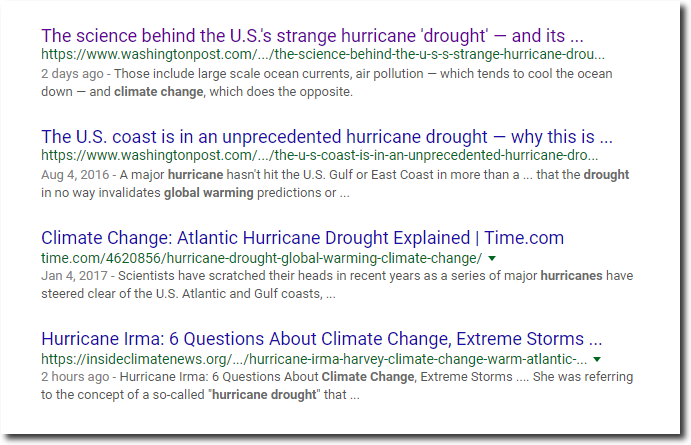Expand the dropdown arrow beside the insideclimatenews.org URL
The height and width of the screenshot is (445, 691).
(597, 359)
